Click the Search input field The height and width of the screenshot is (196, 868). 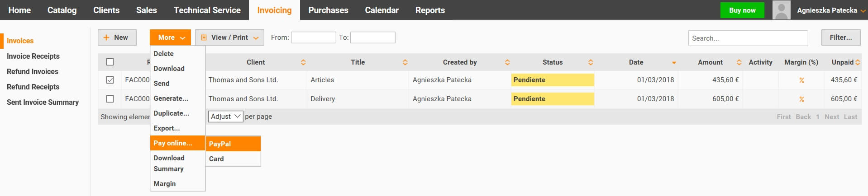tap(748, 38)
